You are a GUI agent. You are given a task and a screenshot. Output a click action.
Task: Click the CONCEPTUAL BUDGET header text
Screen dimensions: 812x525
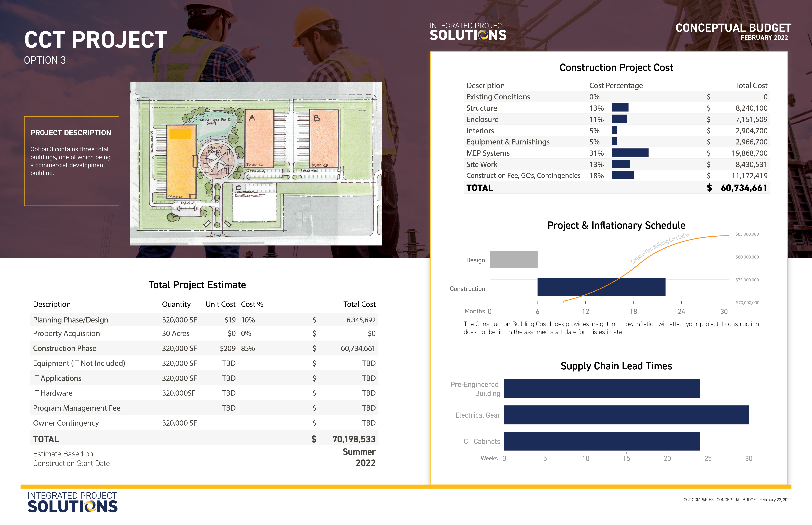[733, 28]
